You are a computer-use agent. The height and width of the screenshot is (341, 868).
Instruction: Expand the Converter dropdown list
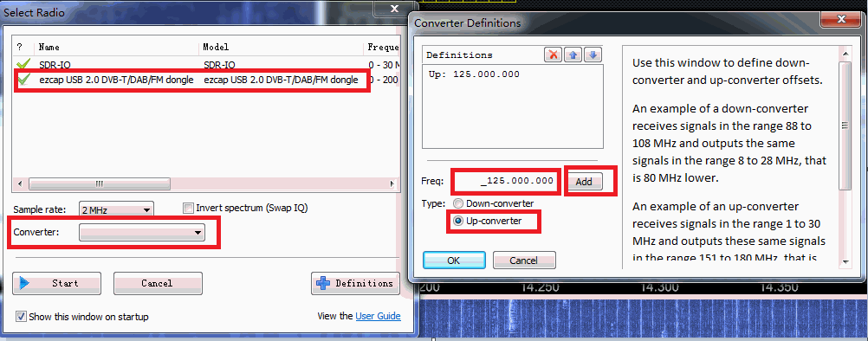coord(142,233)
